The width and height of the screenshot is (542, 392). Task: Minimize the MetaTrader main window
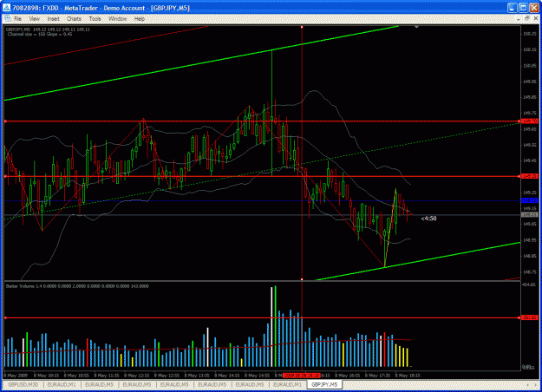point(512,8)
